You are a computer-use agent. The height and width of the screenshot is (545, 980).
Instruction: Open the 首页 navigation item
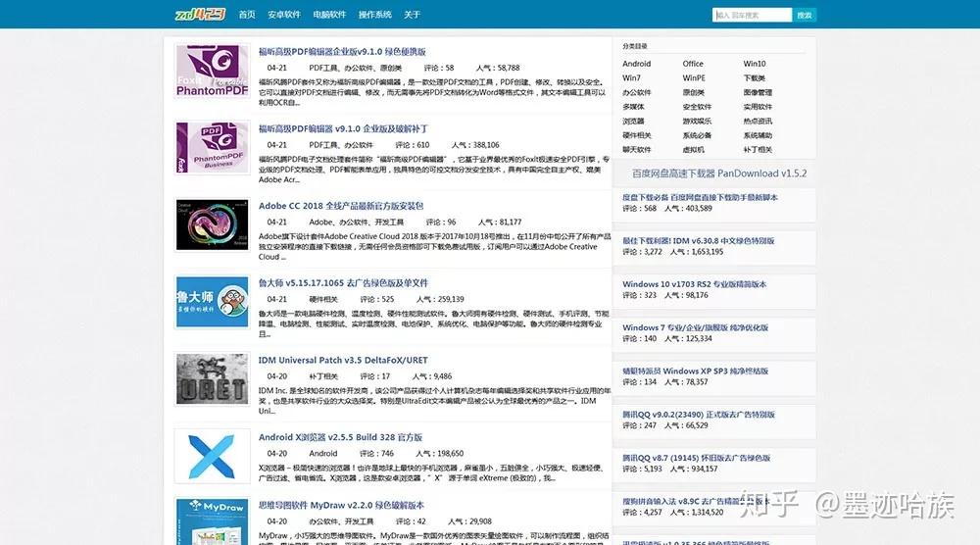[247, 15]
